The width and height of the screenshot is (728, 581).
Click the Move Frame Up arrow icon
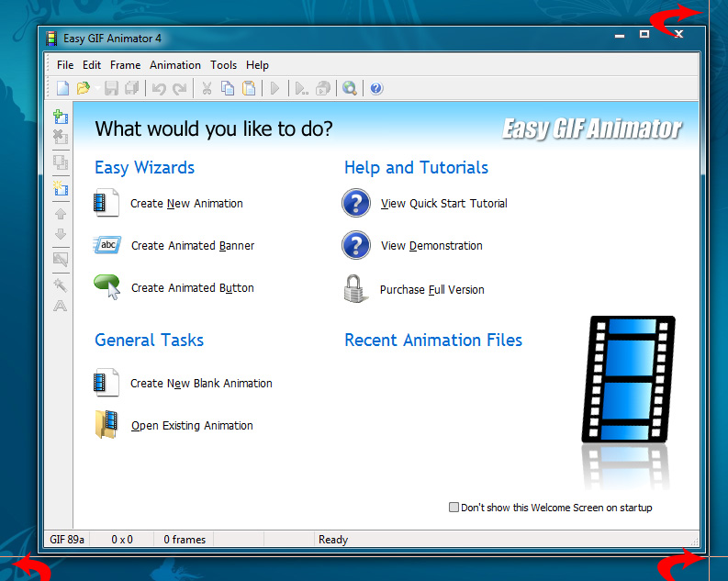click(61, 214)
